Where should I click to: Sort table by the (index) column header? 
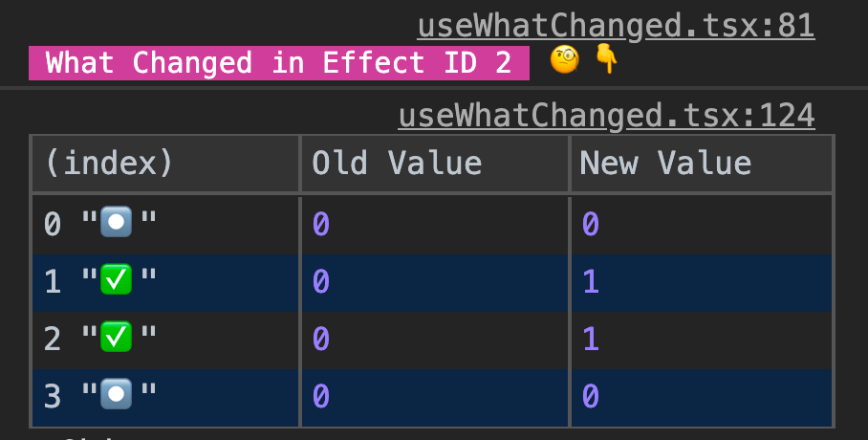[165, 164]
